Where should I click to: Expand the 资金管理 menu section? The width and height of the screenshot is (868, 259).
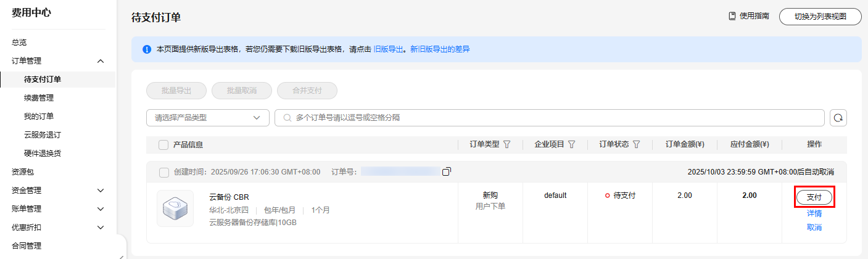tap(101, 191)
